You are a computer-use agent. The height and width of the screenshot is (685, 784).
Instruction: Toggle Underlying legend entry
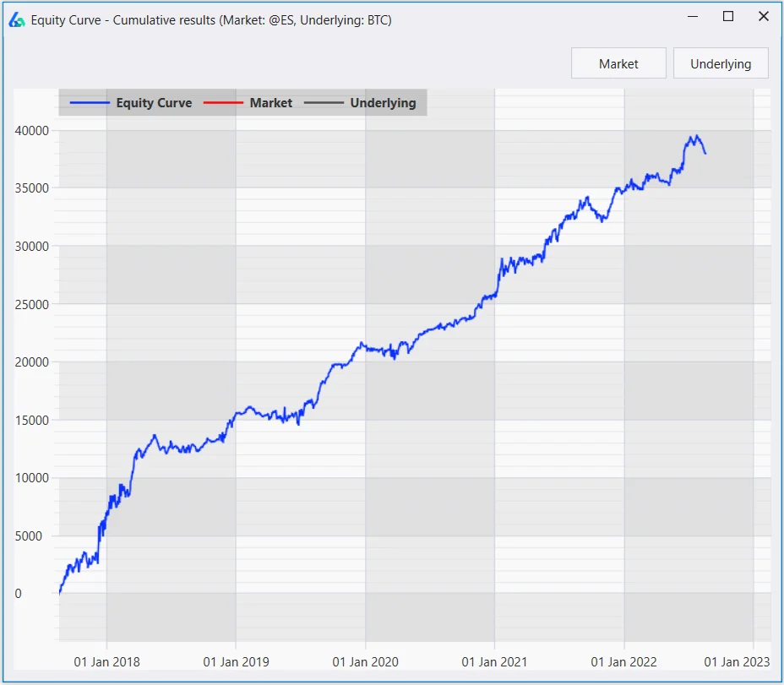click(x=360, y=103)
